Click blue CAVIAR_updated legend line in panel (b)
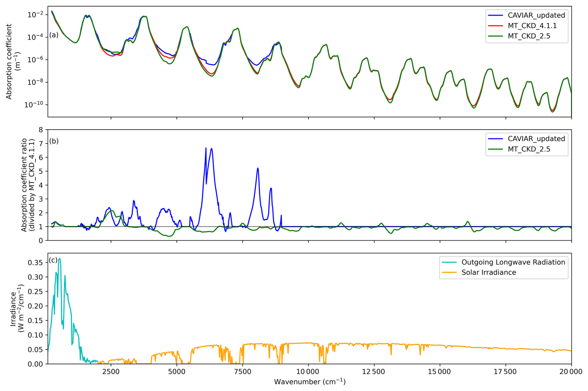 495,139
